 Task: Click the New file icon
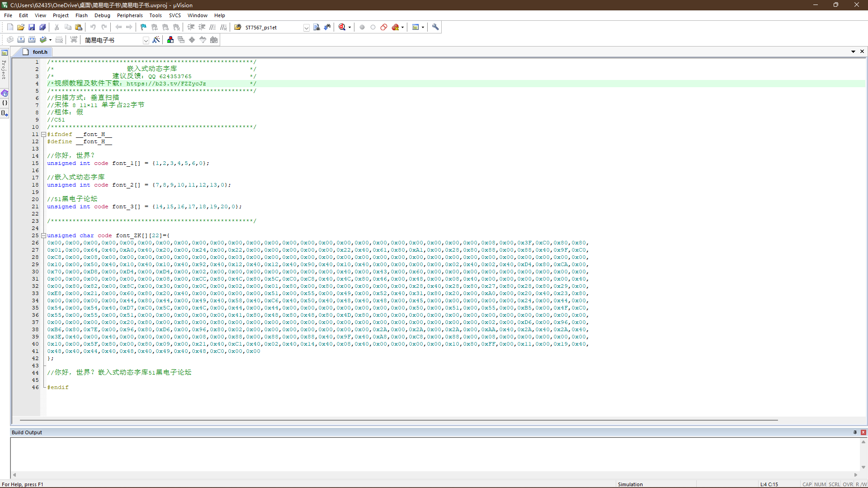10,28
